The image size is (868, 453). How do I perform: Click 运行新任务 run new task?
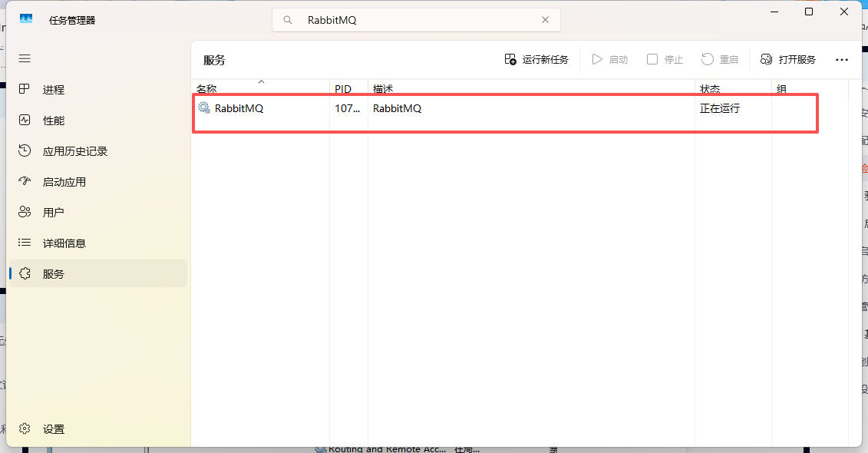pyautogui.click(x=536, y=59)
